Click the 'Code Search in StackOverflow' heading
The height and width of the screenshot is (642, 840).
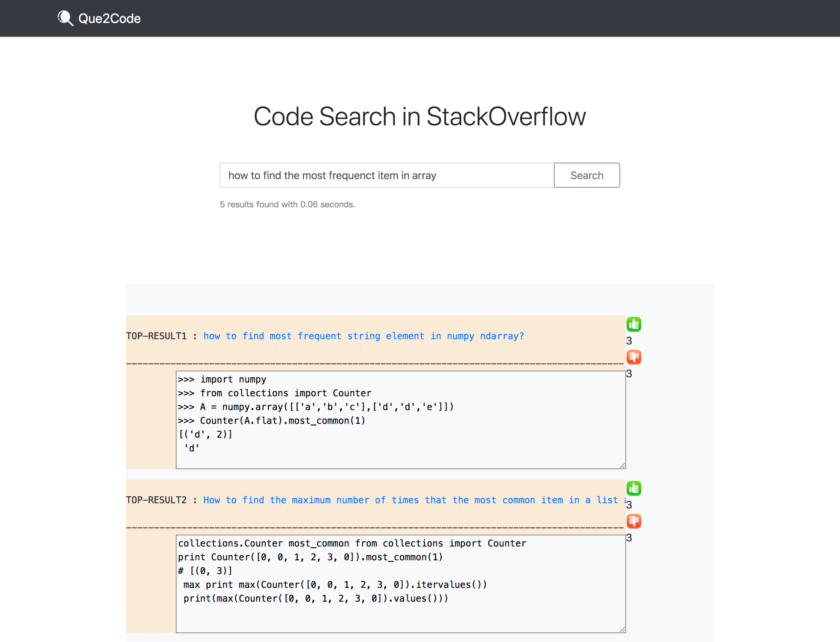click(420, 116)
